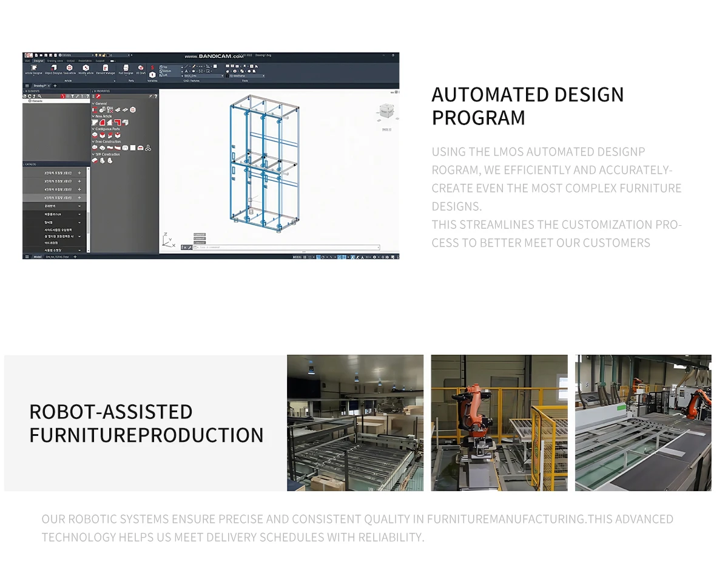Collapse the New Article section
Screen dimensions: 728x578
point(94,116)
